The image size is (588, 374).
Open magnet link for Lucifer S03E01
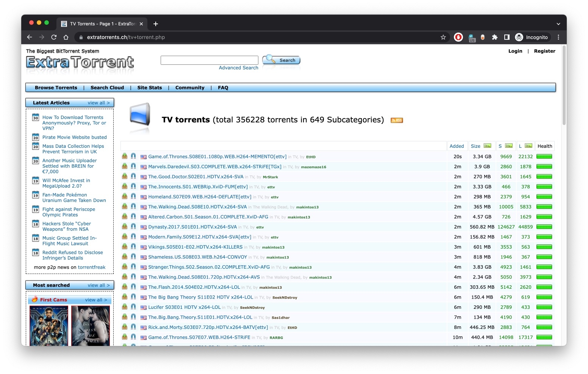coord(133,307)
